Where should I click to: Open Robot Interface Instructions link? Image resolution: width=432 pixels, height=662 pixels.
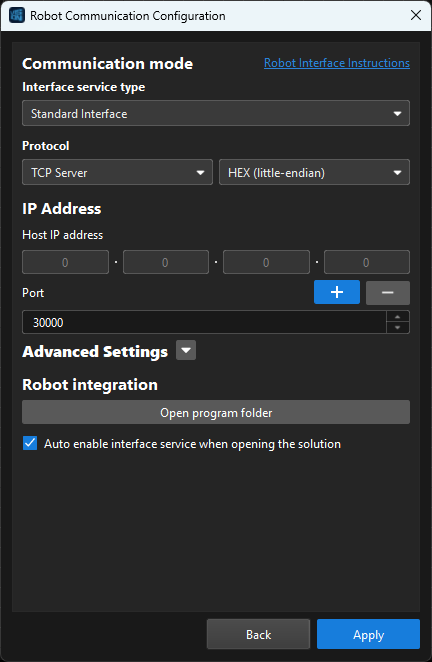337,63
